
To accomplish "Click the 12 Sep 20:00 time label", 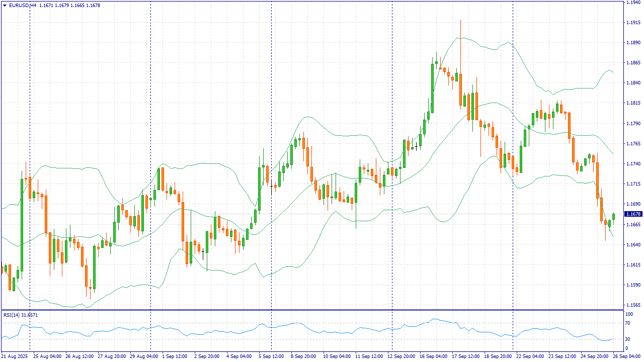I will point(401,356).
